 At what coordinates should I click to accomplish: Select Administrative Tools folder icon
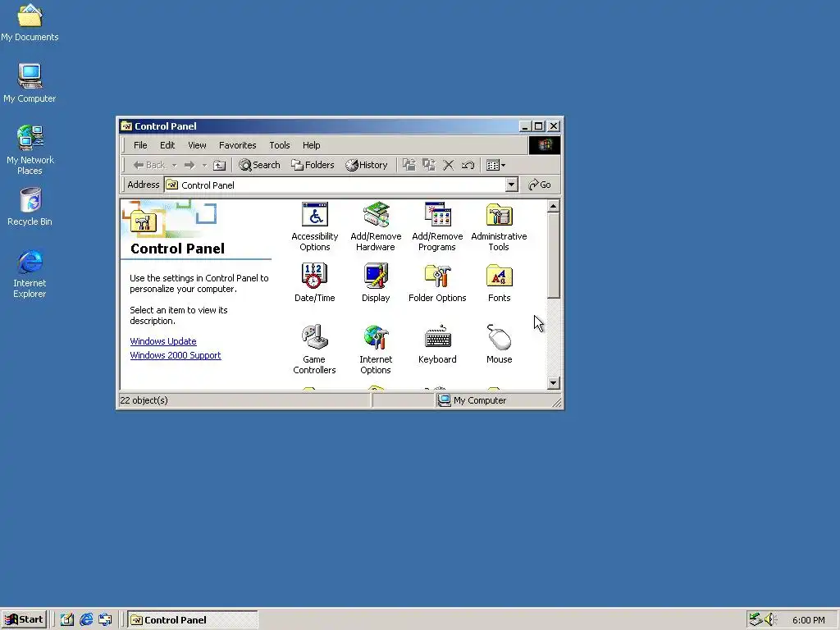tap(499, 226)
